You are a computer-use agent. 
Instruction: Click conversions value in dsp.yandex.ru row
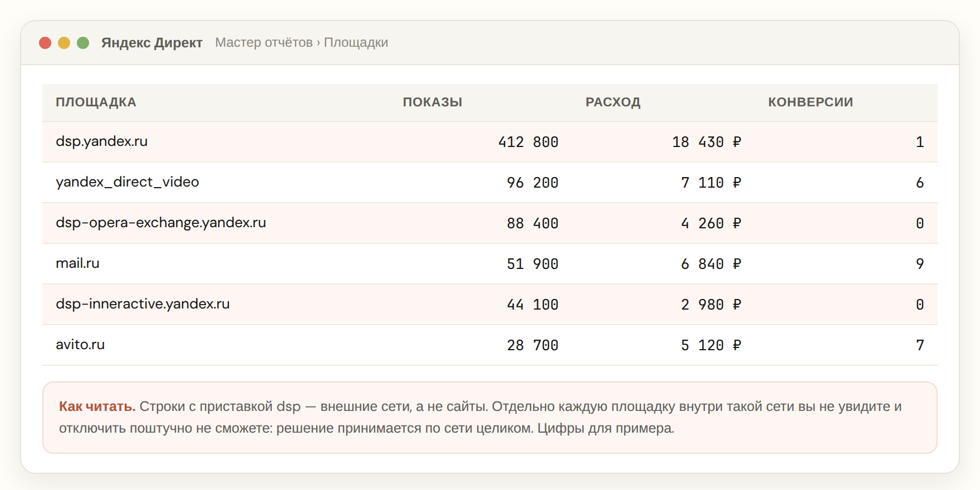point(920,142)
